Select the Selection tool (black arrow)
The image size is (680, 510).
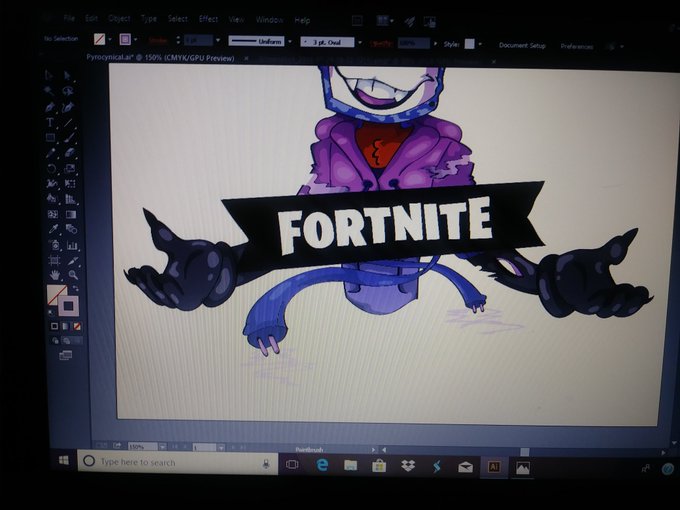point(49,75)
